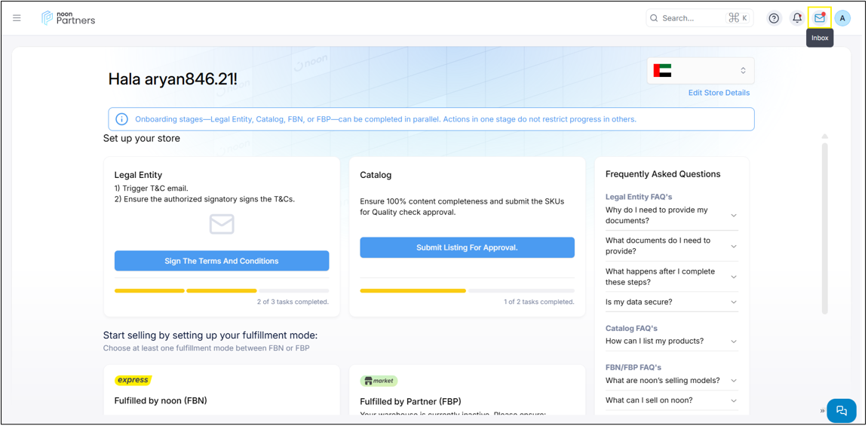868x426 pixels.
Task: Click the page vertical scrollbar
Action: coord(825,228)
